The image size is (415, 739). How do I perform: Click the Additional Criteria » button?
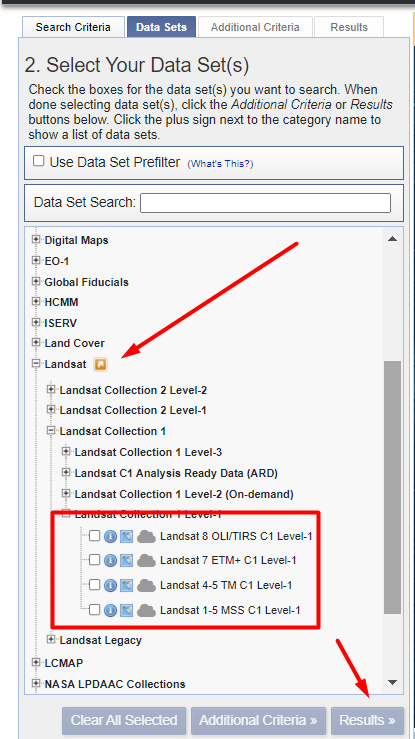[x=258, y=720]
